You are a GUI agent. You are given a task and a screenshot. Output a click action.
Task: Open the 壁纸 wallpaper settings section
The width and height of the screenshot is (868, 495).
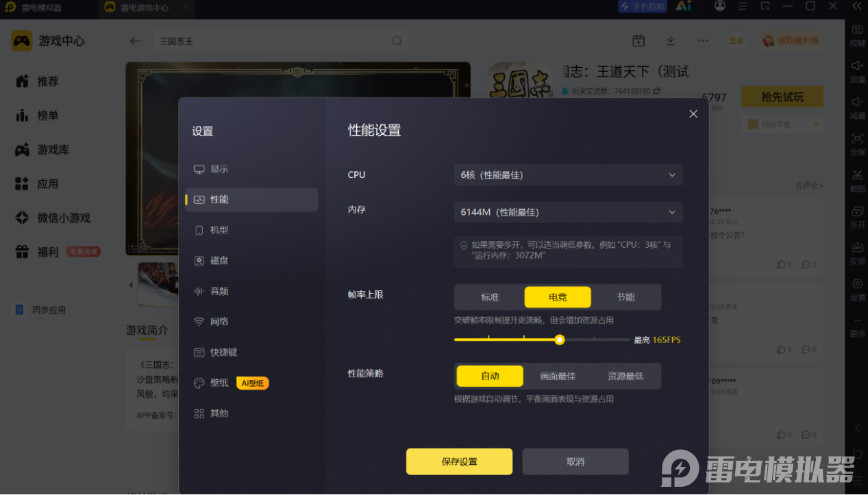(x=219, y=383)
